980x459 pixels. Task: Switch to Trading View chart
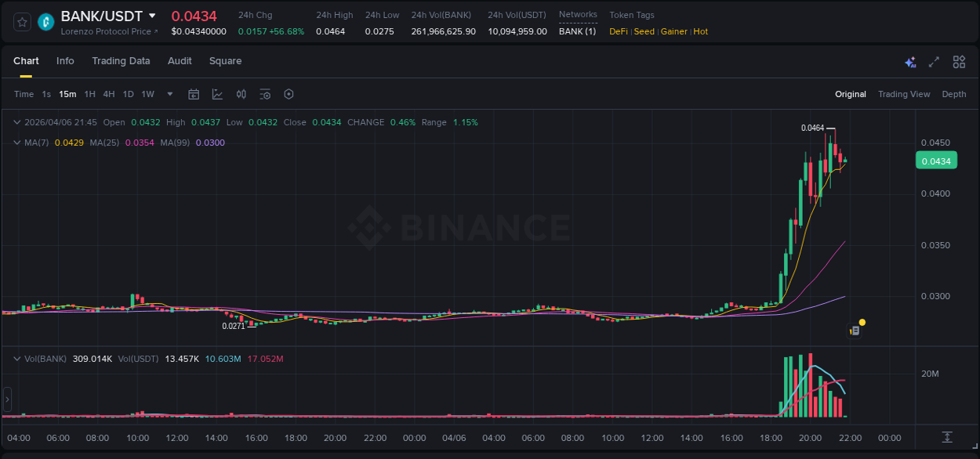[904, 94]
